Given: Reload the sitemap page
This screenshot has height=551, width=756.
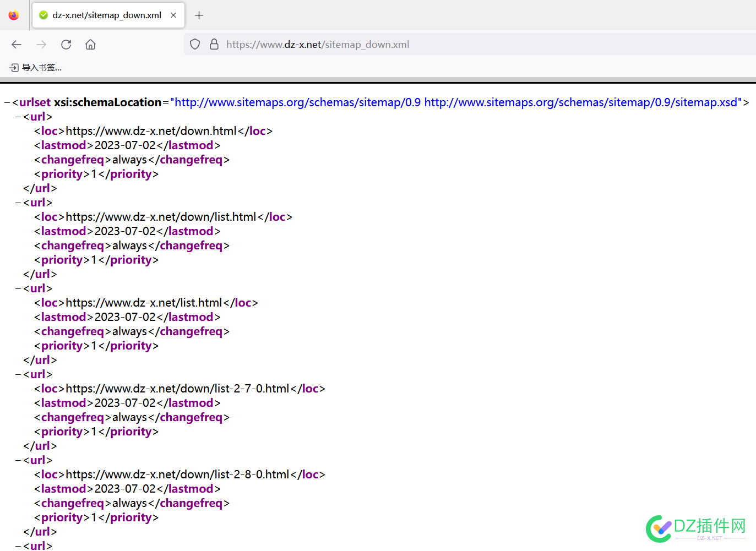Looking at the screenshot, I should click(66, 45).
